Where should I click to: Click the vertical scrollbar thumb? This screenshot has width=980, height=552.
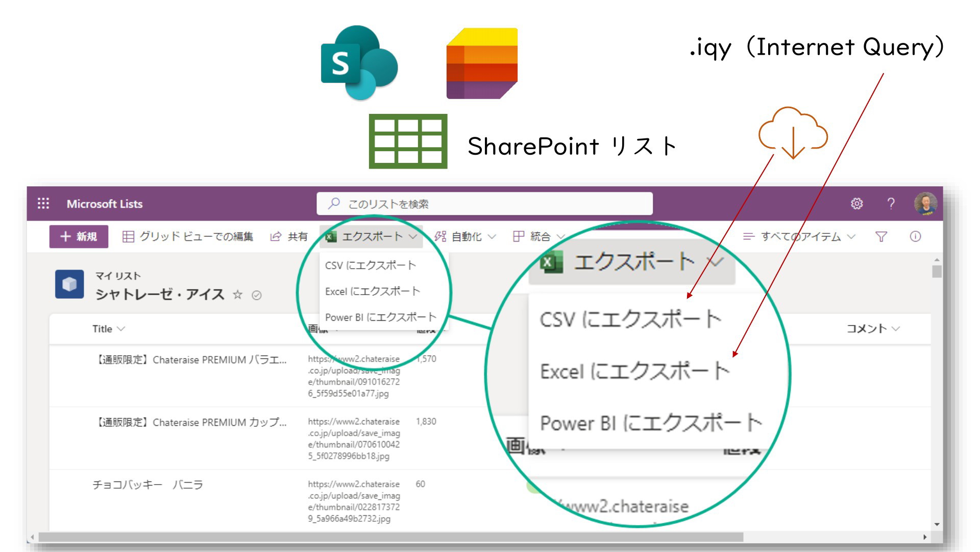tap(937, 271)
